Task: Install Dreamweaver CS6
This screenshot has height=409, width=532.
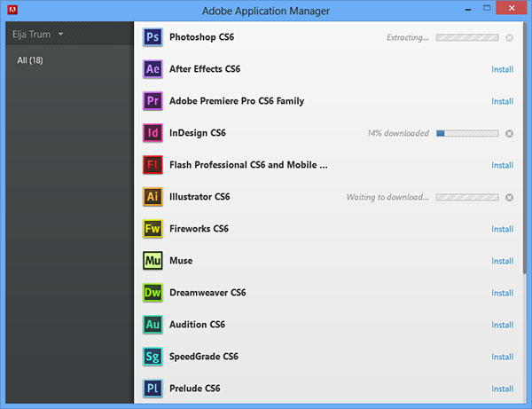Action: click(502, 293)
